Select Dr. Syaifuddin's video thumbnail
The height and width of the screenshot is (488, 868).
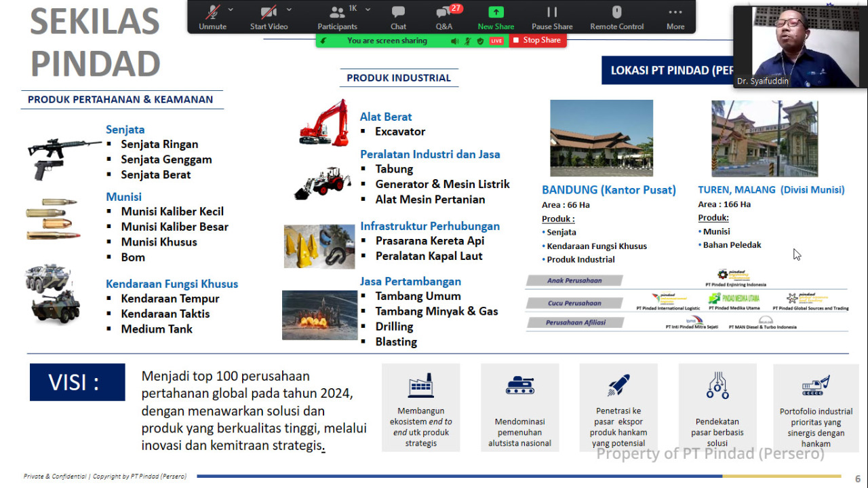click(x=796, y=46)
